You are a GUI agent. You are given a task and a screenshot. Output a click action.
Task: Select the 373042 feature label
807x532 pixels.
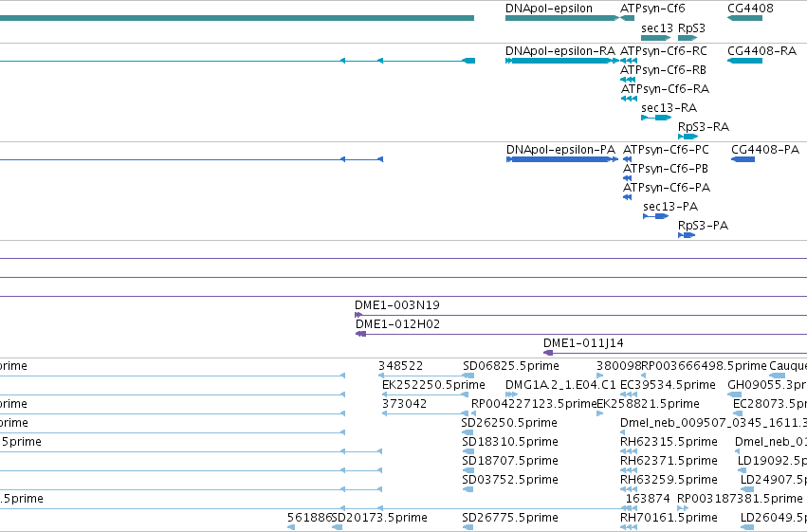click(x=404, y=404)
